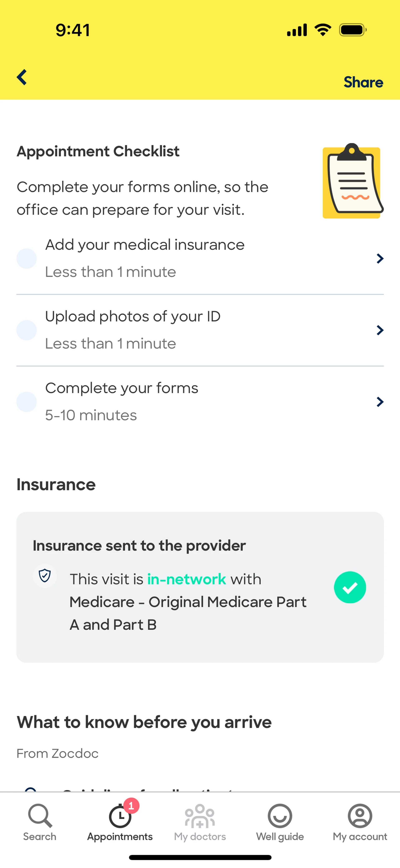Expand Complete your forms chevron
400x868 pixels.
380,402
